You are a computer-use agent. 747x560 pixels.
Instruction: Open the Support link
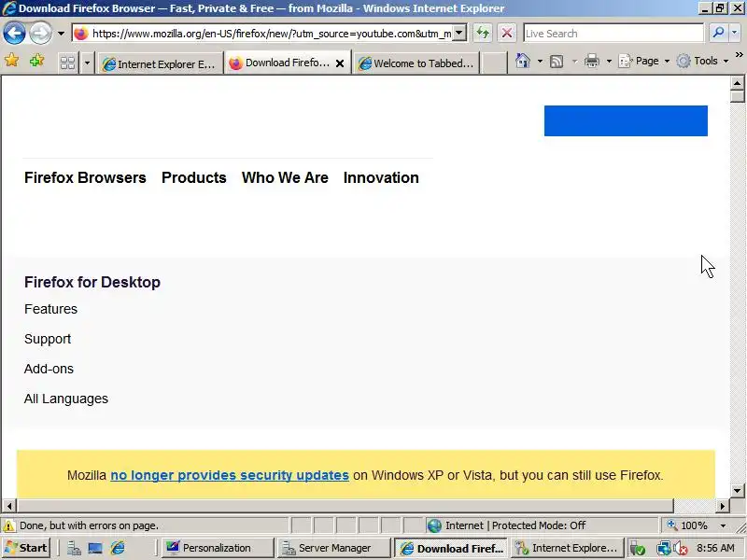tap(48, 339)
